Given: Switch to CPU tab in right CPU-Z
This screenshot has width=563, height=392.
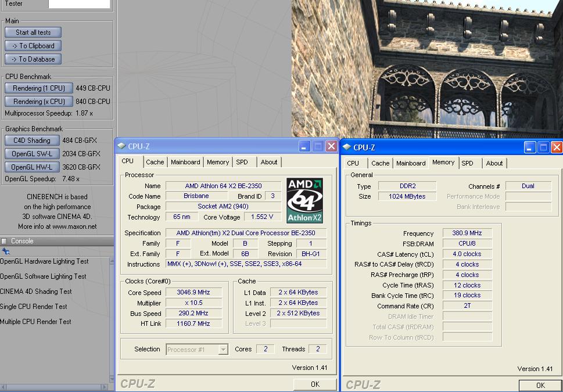Looking at the screenshot, I should point(353,163).
